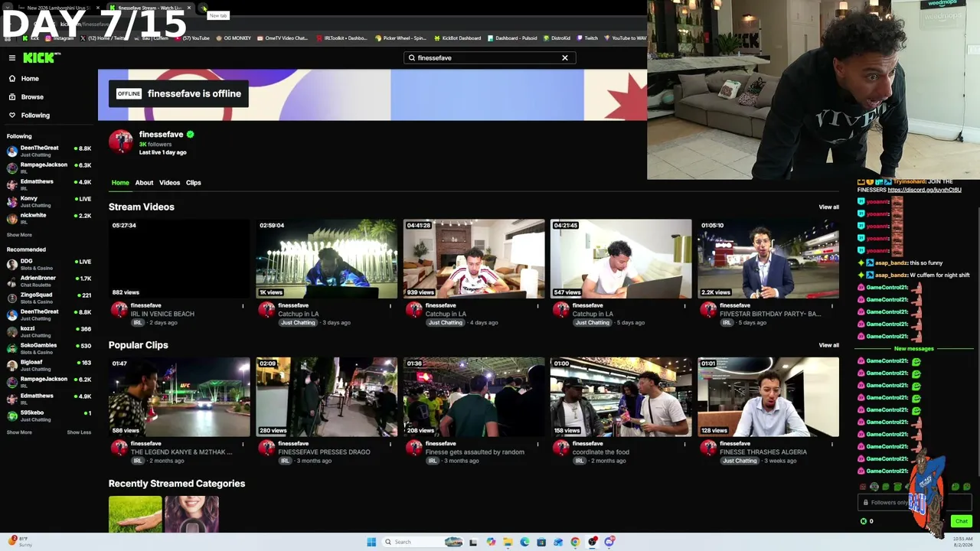Open Browse in the Kick sidebar
This screenshot has width=980, height=551.
26,97
